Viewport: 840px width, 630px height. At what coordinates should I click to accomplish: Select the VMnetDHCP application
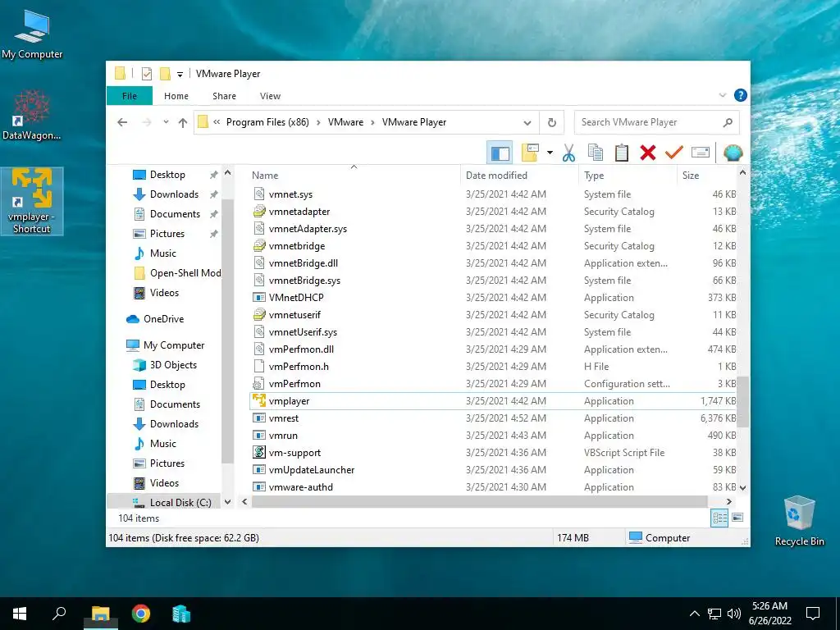(x=493, y=297)
